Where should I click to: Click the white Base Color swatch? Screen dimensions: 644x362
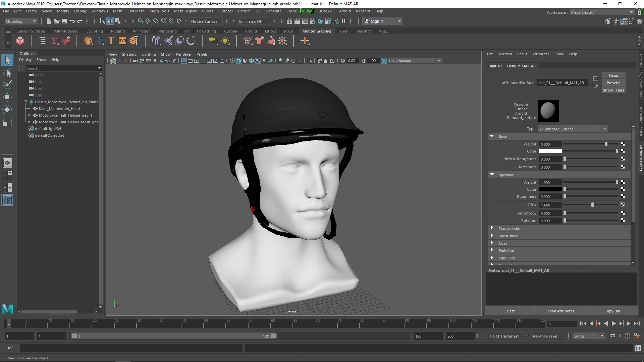pos(550,151)
